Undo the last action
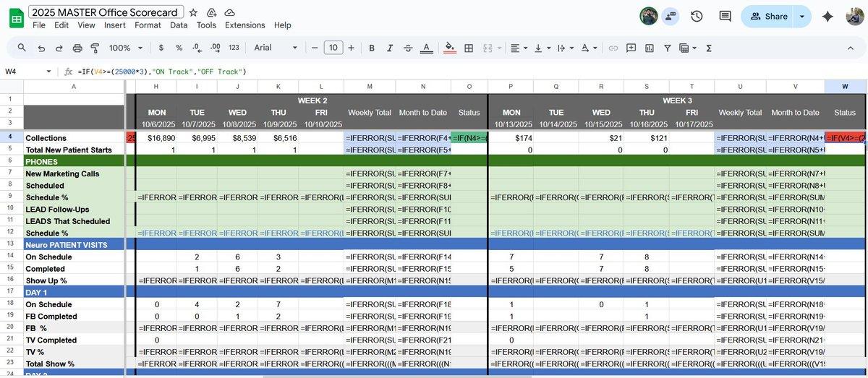This screenshot has width=868, height=378. [41, 48]
